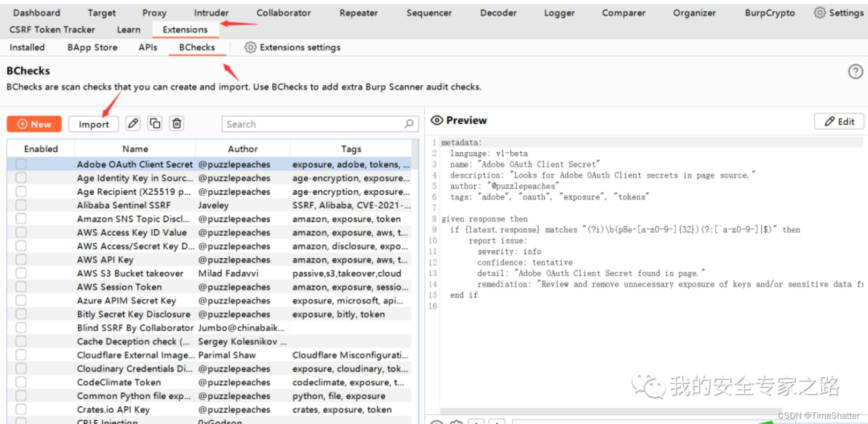Open the Repeater tab
868x424 pixels.
(358, 12)
